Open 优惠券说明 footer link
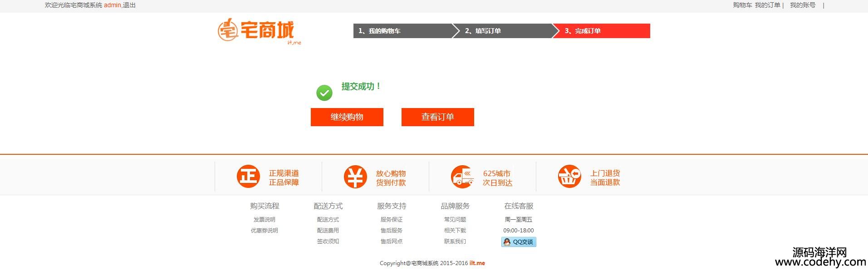Screen dimensions: 868x271 [x=265, y=231]
